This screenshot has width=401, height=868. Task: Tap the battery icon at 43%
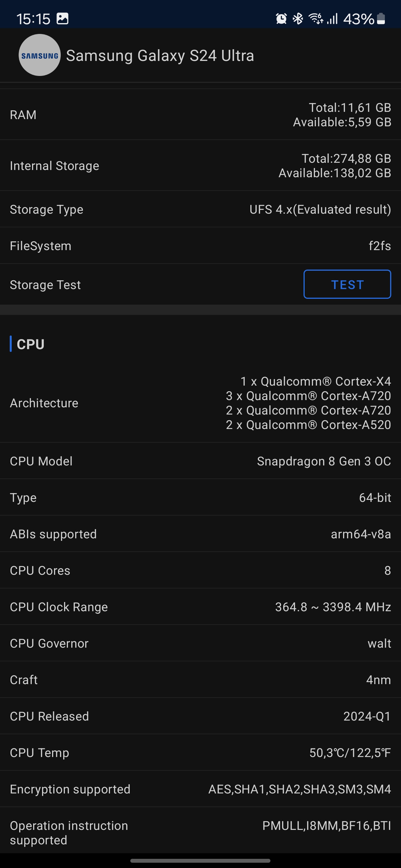click(381, 19)
